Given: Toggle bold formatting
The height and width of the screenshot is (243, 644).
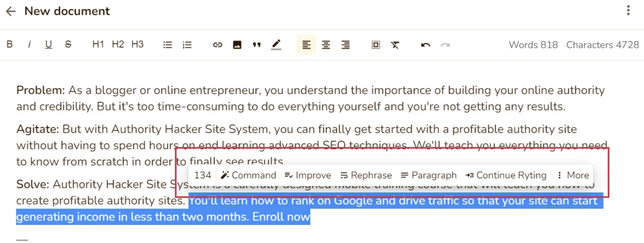Looking at the screenshot, I should tap(9, 45).
